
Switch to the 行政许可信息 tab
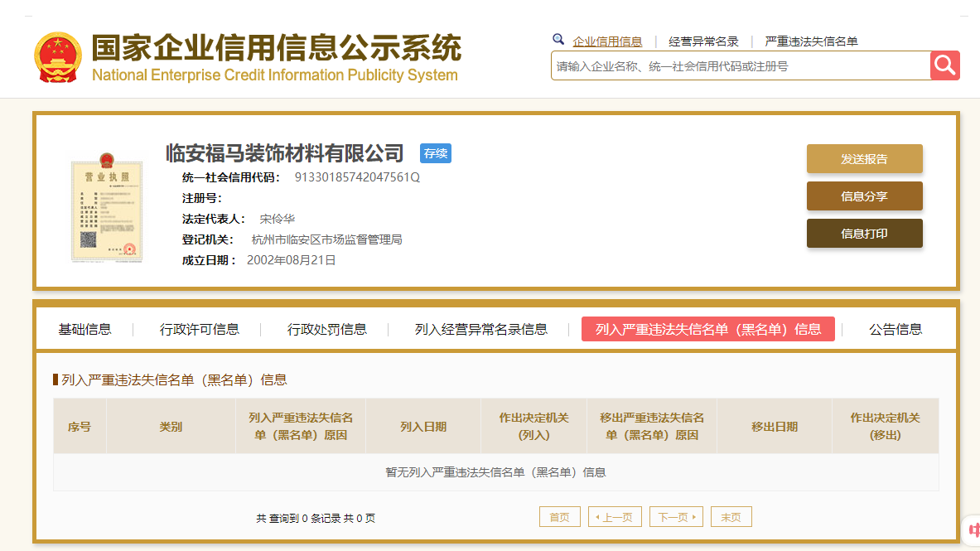click(200, 330)
